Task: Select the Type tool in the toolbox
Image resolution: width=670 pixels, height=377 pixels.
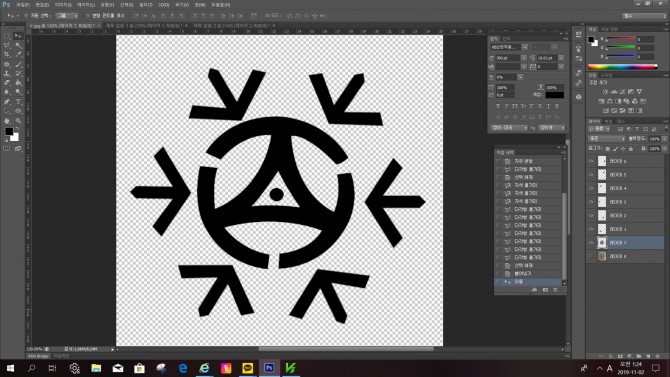Action: click(18, 102)
